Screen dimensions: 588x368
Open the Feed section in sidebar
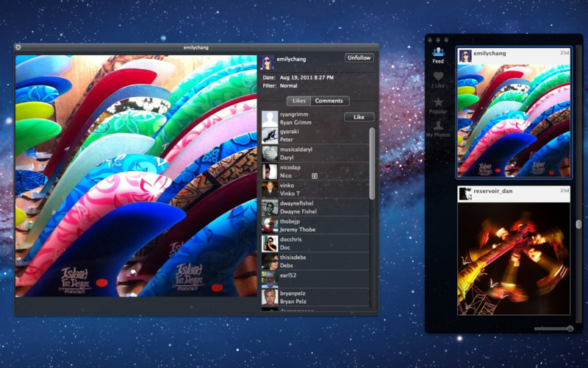(438, 55)
